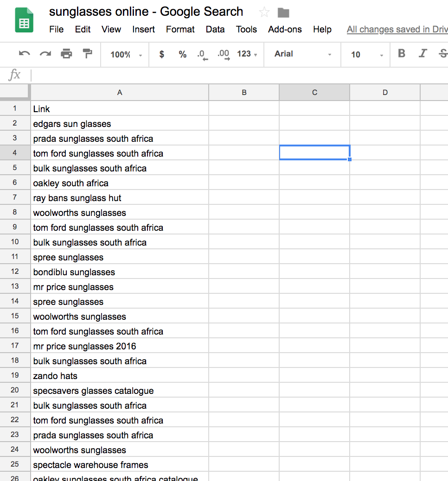Click the document title sunglasses online
This screenshot has width=448, height=481.
[x=146, y=12]
